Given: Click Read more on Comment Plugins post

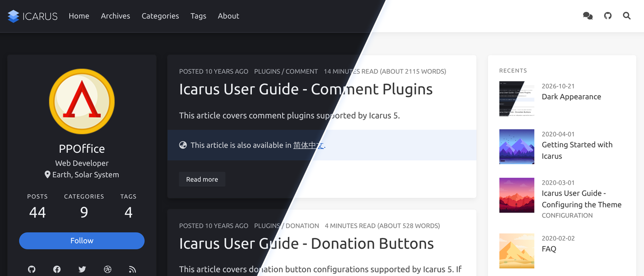Looking at the screenshot, I should [x=202, y=179].
